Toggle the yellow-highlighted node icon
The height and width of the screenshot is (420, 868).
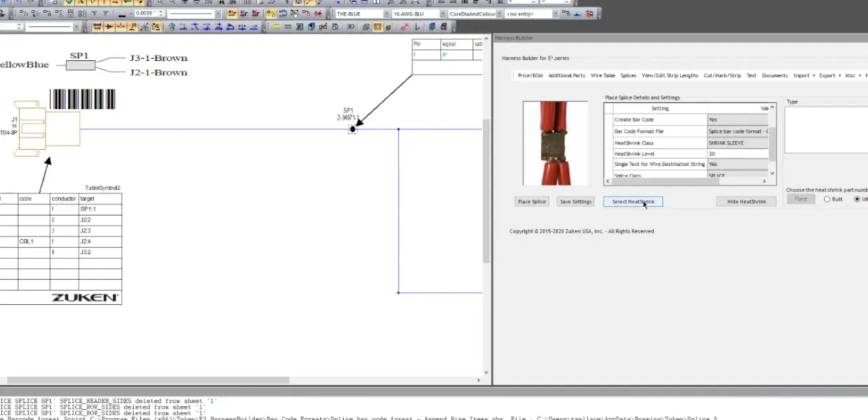coord(271,13)
